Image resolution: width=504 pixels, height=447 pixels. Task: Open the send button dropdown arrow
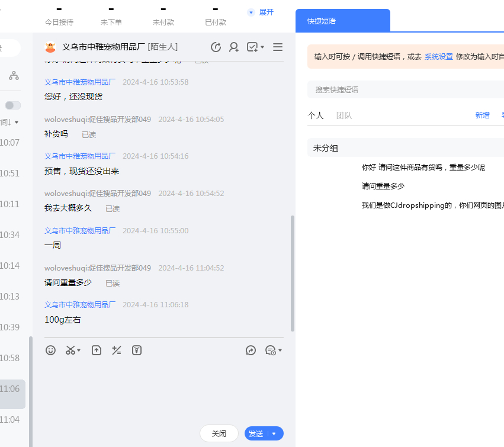click(274, 434)
